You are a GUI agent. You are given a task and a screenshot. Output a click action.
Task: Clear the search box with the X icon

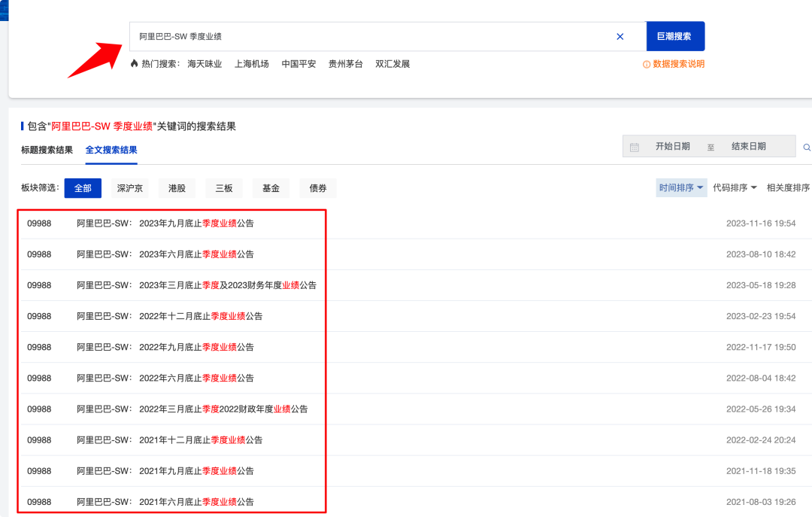(620, 36)
